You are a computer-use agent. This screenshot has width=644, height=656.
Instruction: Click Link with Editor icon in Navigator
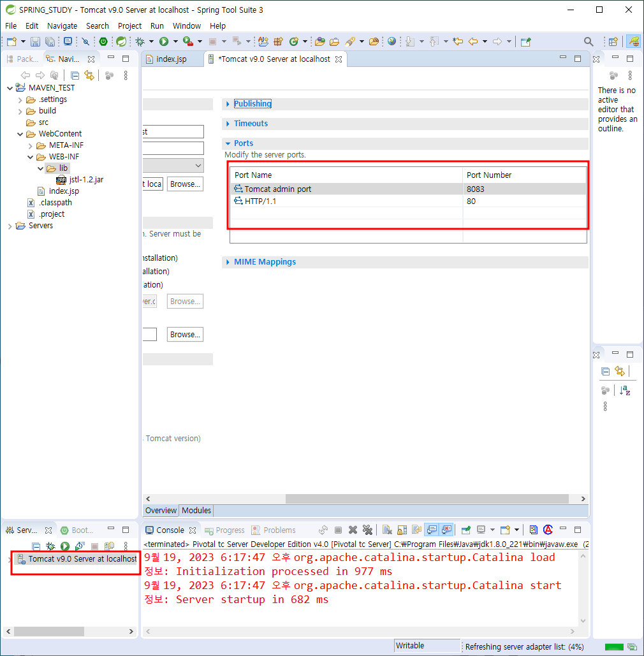(x=89, y=75)
